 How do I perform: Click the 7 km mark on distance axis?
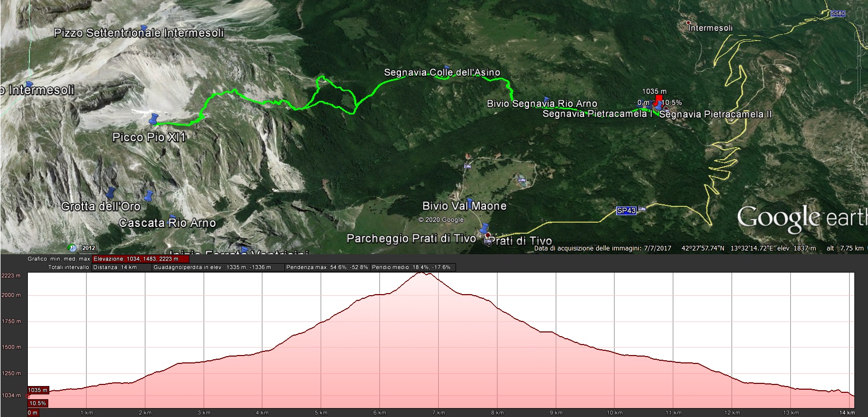coord(439,413)
